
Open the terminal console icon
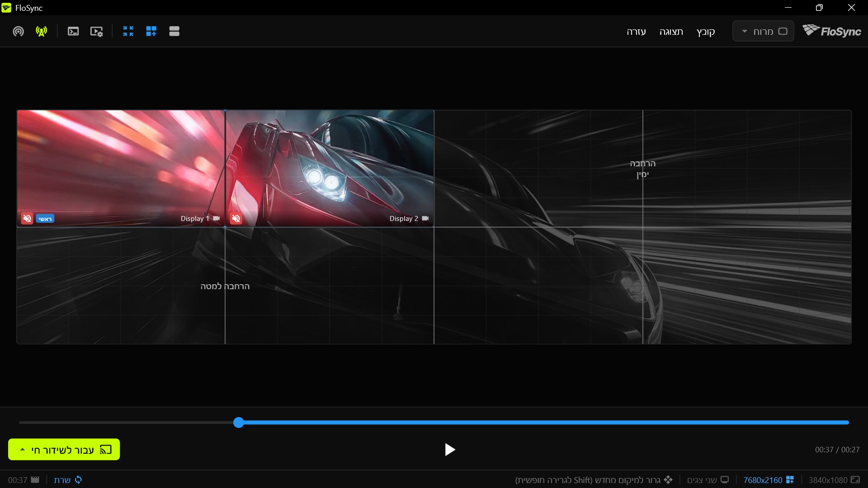pos(73,31)
